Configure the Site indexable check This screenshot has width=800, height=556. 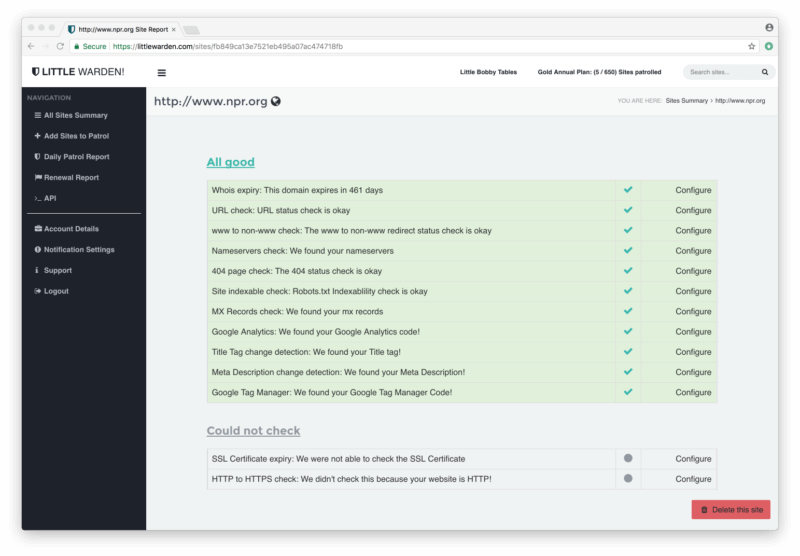[693, 291]
